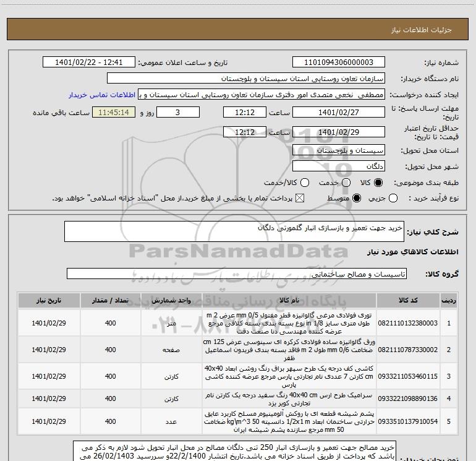Click the unit cell متر in row 1
This screenshot has height=461, width=476.
pos(171,323)
